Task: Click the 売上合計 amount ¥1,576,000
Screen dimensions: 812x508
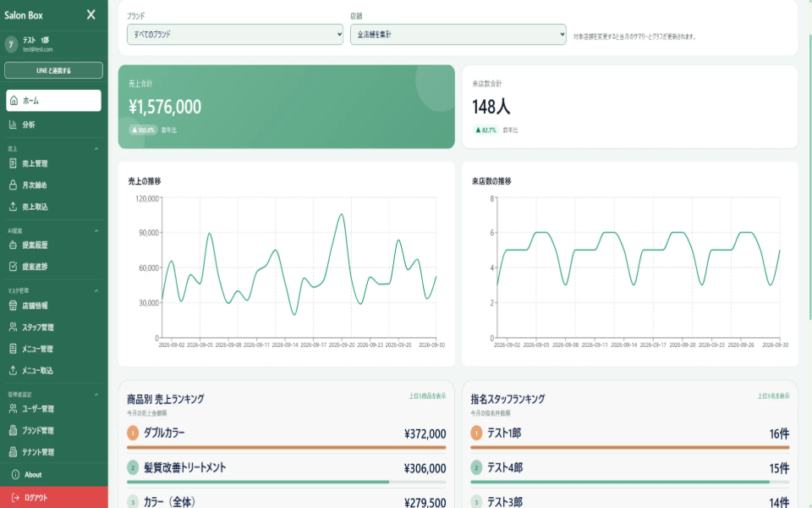Action: point(165,107)
